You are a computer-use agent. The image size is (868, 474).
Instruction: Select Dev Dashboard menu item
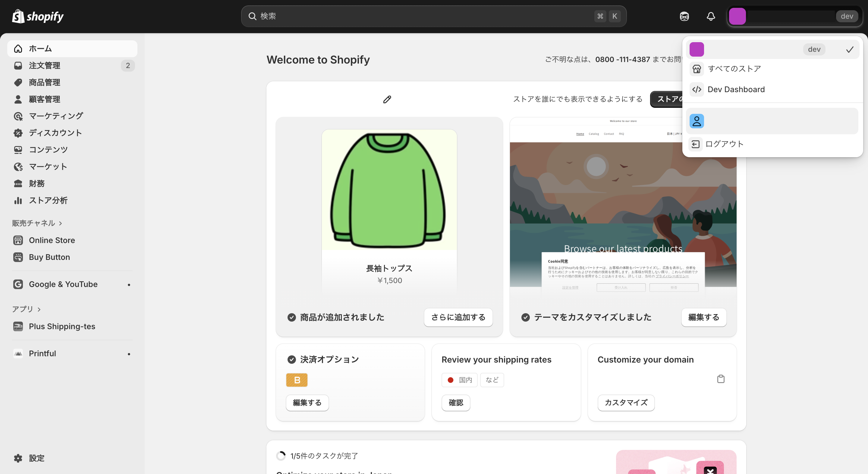[x=736, y=89]
